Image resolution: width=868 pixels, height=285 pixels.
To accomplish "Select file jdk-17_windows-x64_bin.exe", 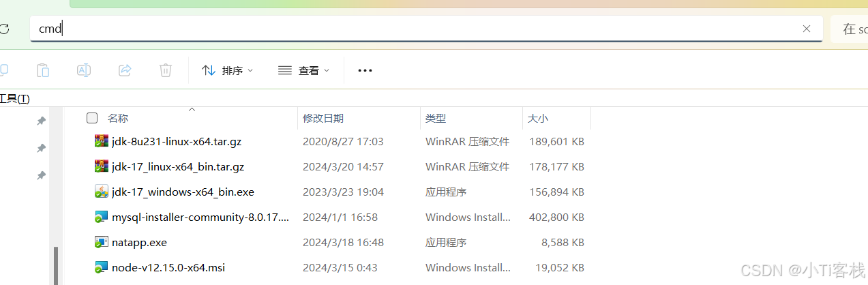I will coord(183,192).
